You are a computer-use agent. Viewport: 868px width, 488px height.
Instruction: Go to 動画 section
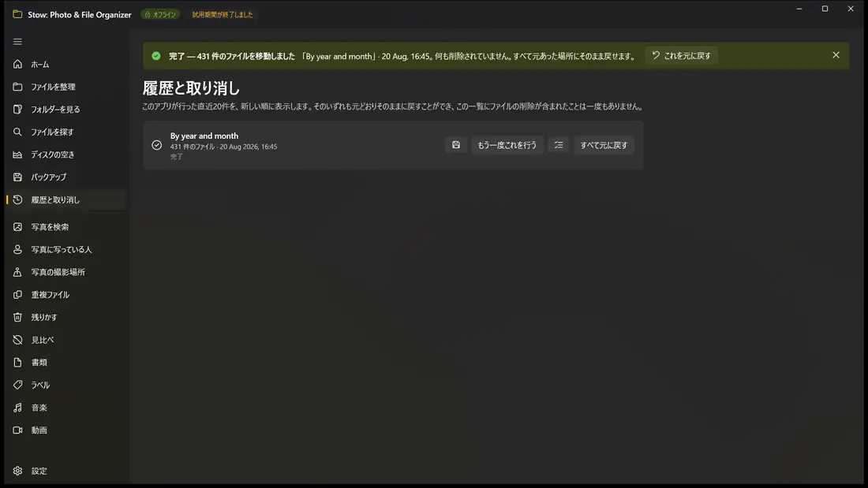click(x=66, y=430)
